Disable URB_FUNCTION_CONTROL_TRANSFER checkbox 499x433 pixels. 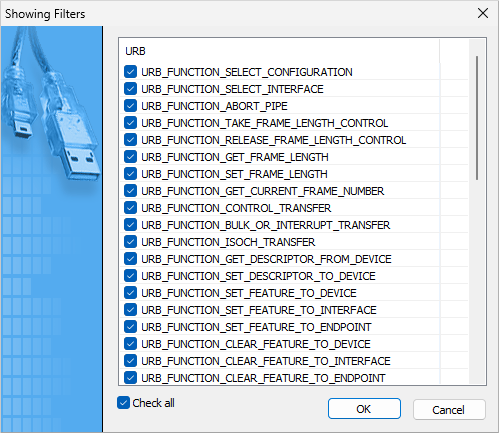130,208
